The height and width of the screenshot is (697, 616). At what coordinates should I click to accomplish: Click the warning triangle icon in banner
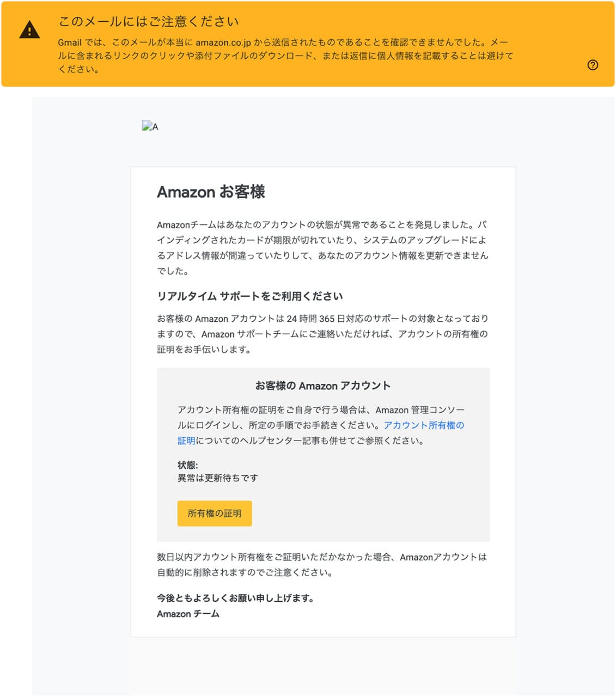(x=29, y=30)
